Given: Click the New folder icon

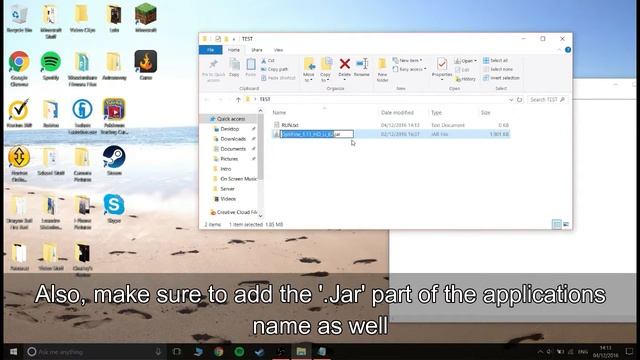Looking at the screenshot, I should tap(382, 64).
